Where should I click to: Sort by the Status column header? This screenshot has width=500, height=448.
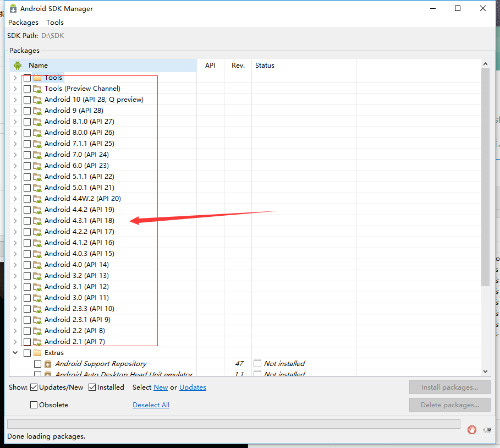point(304,65)
